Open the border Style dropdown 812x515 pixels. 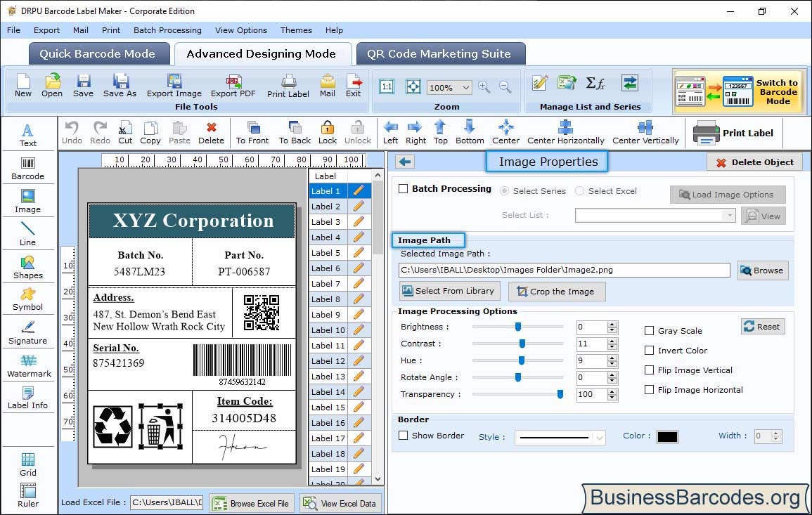click(599, 438)
